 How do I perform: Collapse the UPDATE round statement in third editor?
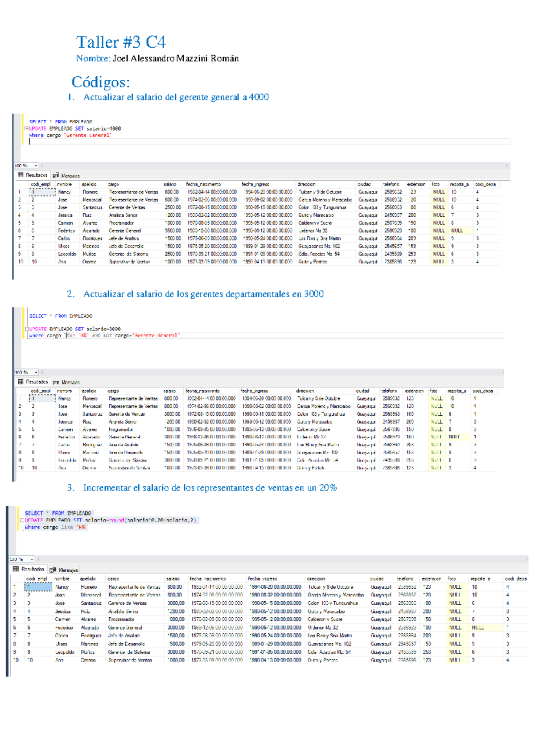click(22, 520)
